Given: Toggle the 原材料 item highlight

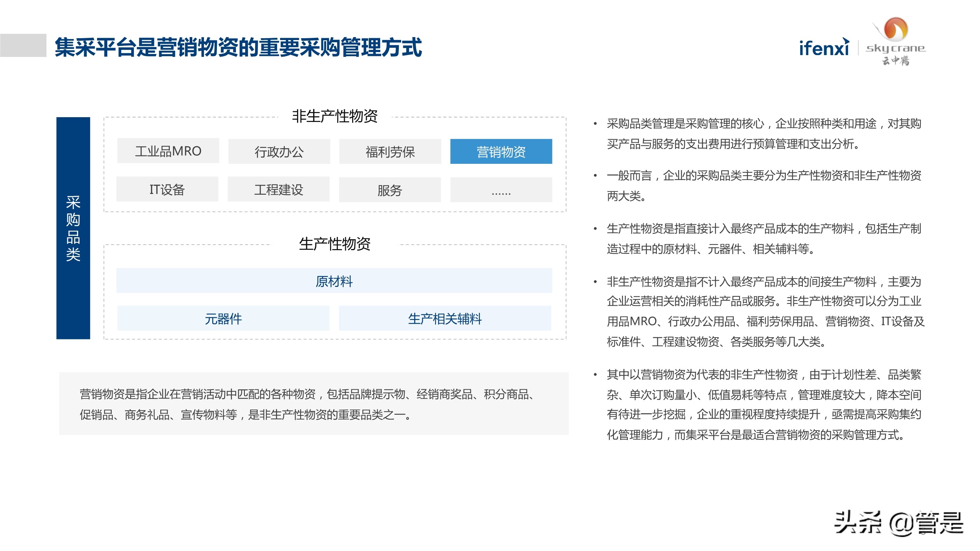Looking at the screenshot, I should tap(334, 281).
